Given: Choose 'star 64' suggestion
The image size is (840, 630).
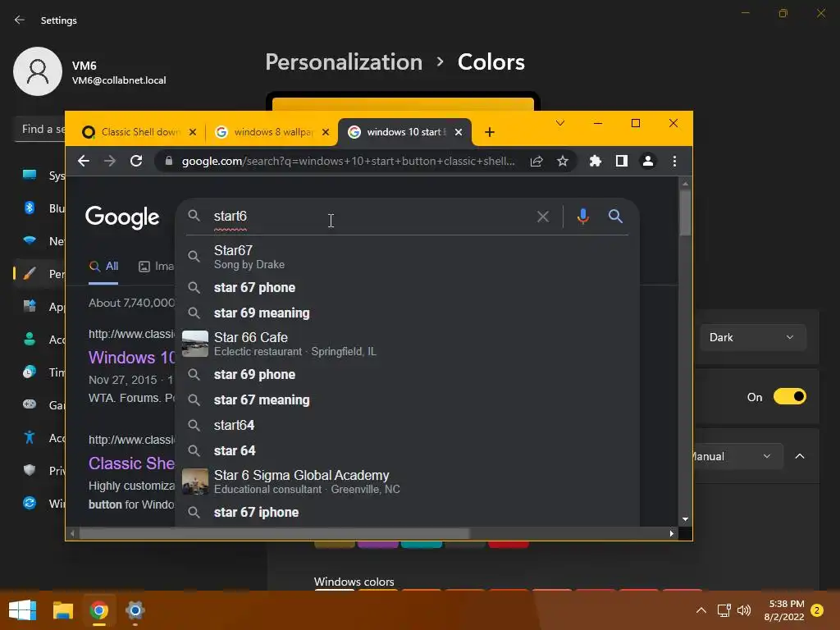Looking at the screenshot, I should [x=407, y=450].
